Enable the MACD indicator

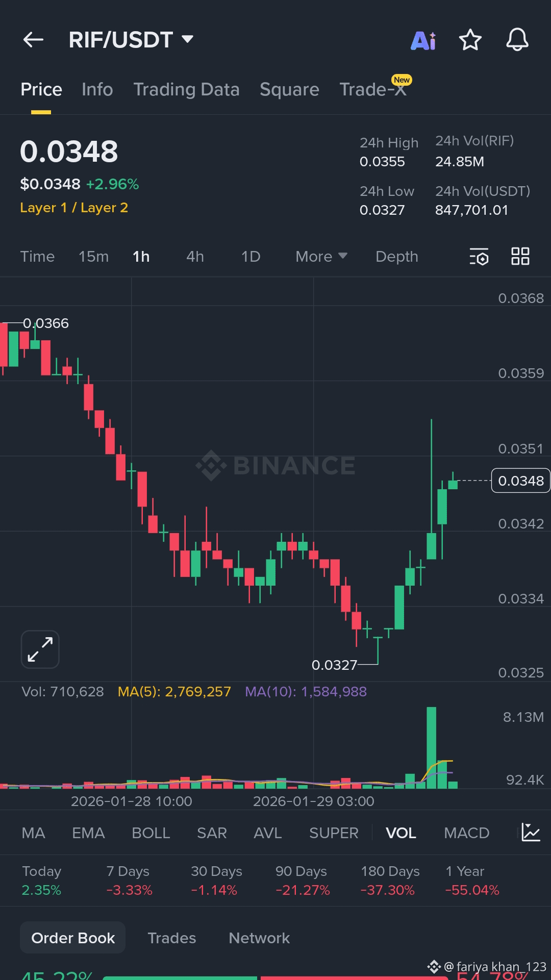[467, 833]
